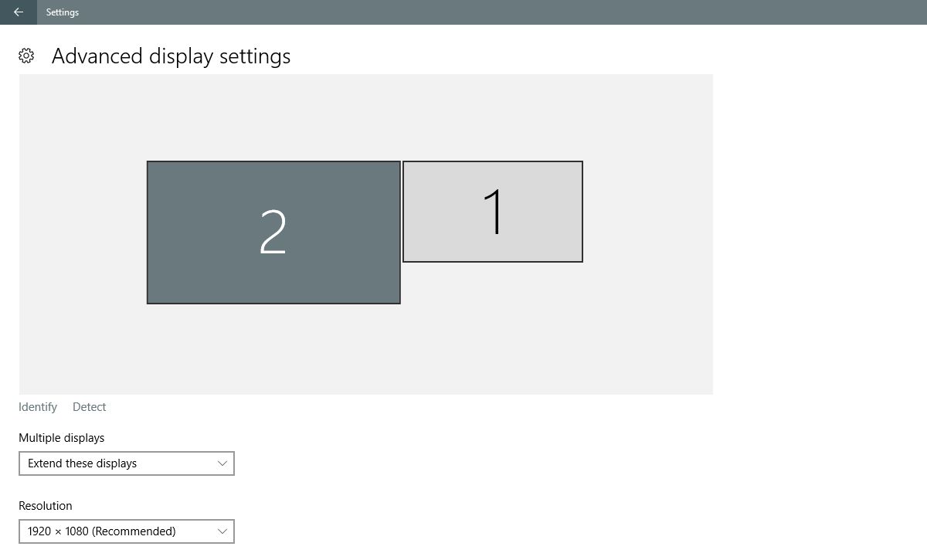The width and height of the screenshot is (927, 560).
Task: Go back using the title bar arrow
Action: coord(19,12)
